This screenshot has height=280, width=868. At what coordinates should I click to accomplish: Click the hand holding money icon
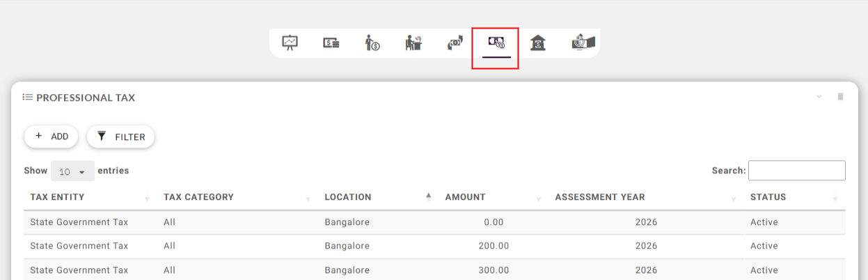click(583, 43)
